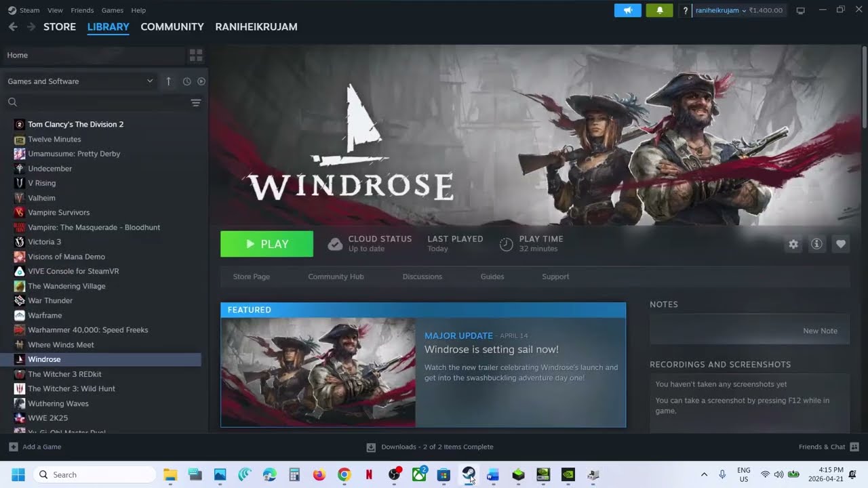Open Windrose game settings gear
The height and width of the screenshot is (488, 868).
[793, 244]
